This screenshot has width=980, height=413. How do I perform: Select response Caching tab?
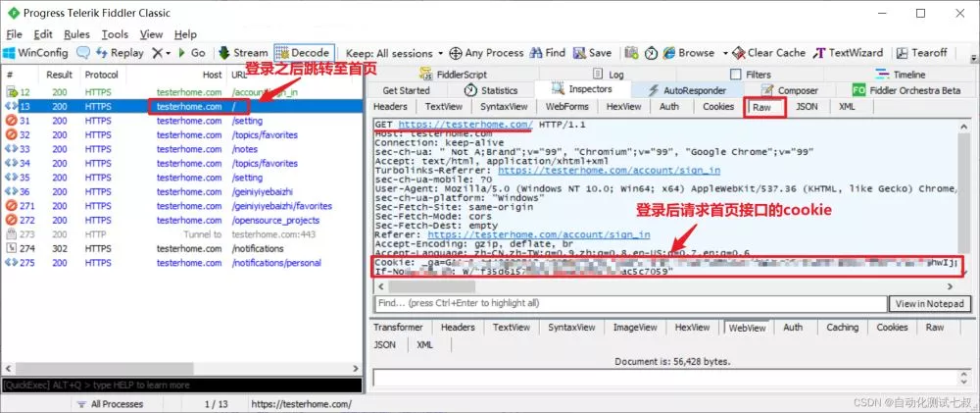click(842, 328)
